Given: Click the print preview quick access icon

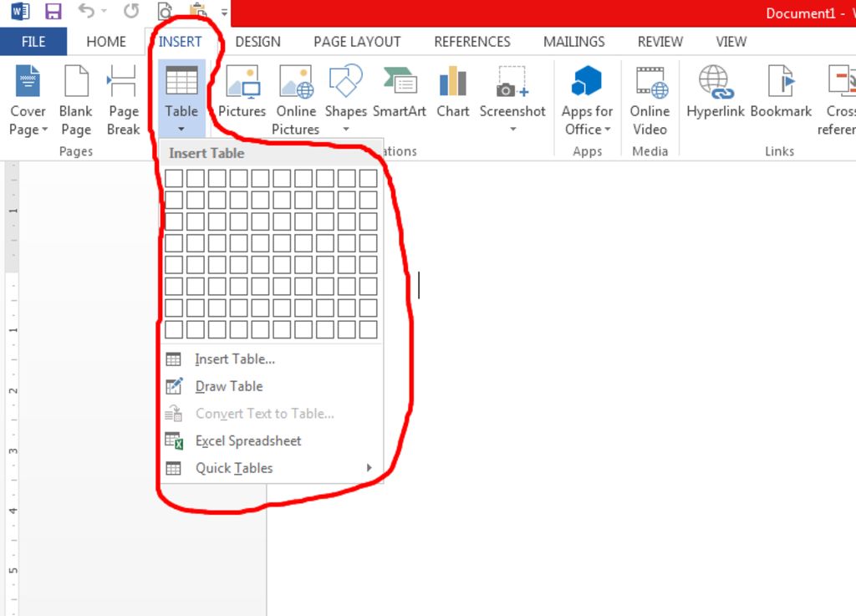Looking at the screenshot, I should coord(166,11).
